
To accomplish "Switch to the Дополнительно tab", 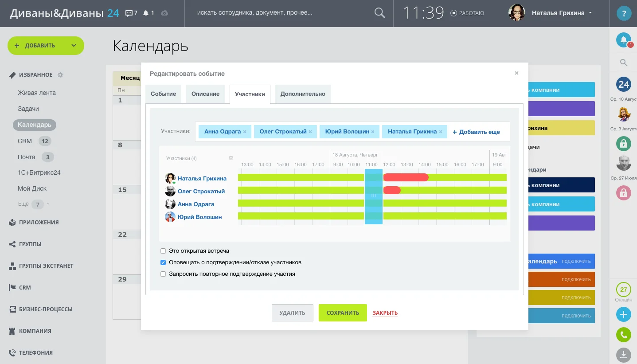I will 303,94.
